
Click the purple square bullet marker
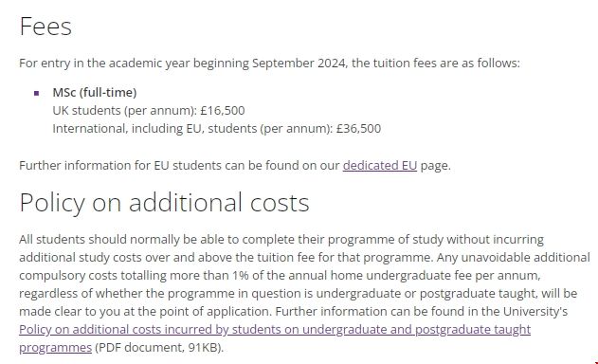pos(37,93)
